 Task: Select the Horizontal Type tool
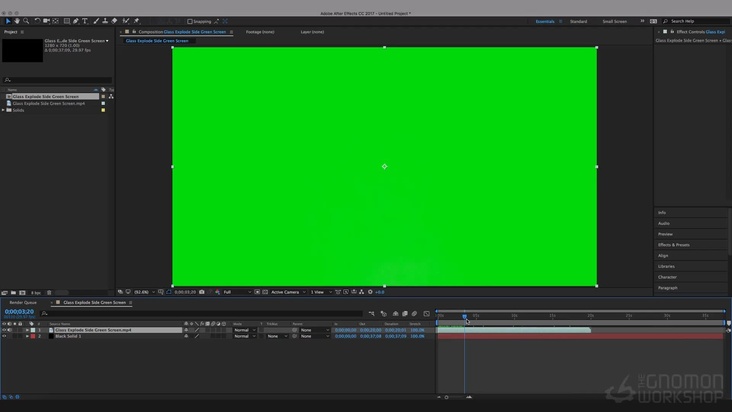85,20
